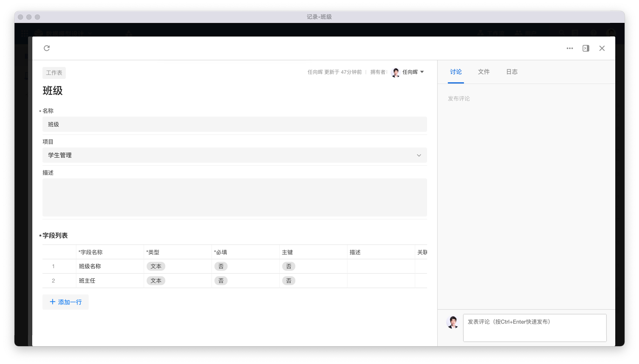Image resolution: width=639 pixels, height=364 pixels.
Task: Click the plus icon in 添加一行
Action: 53,302
